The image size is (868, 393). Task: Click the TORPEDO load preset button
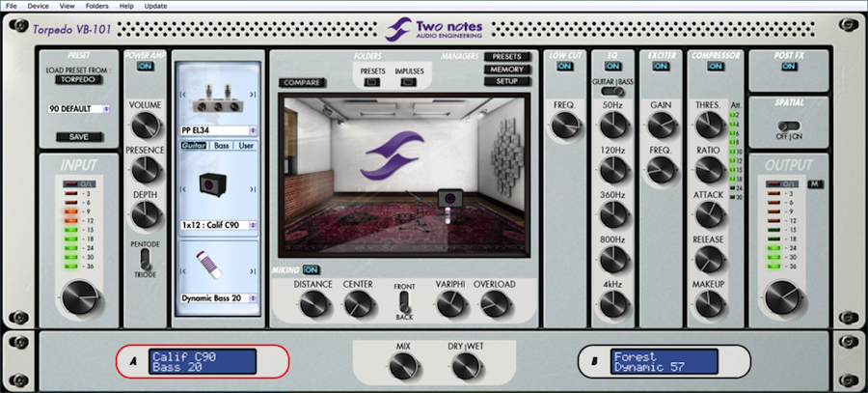[x=79, y=79]
